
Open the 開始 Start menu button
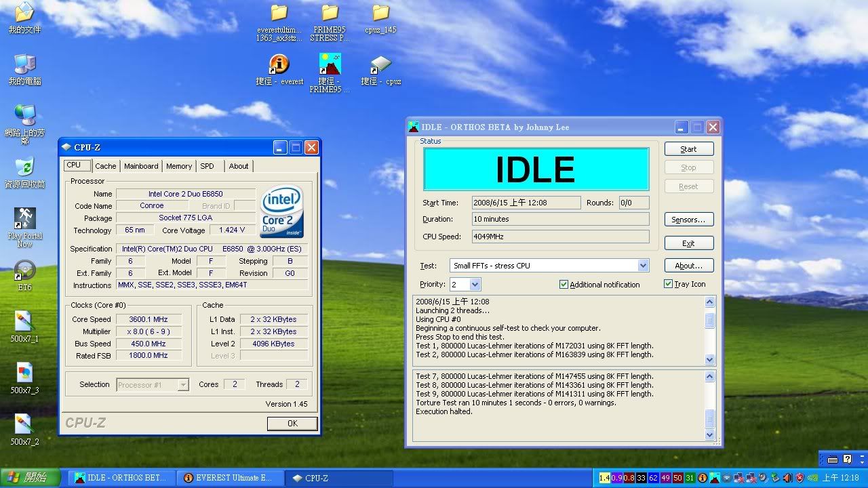coord(29,478)
